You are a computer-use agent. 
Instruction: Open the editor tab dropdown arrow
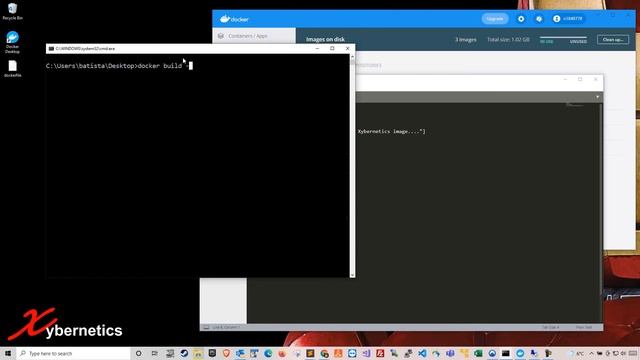click(598, 97)
